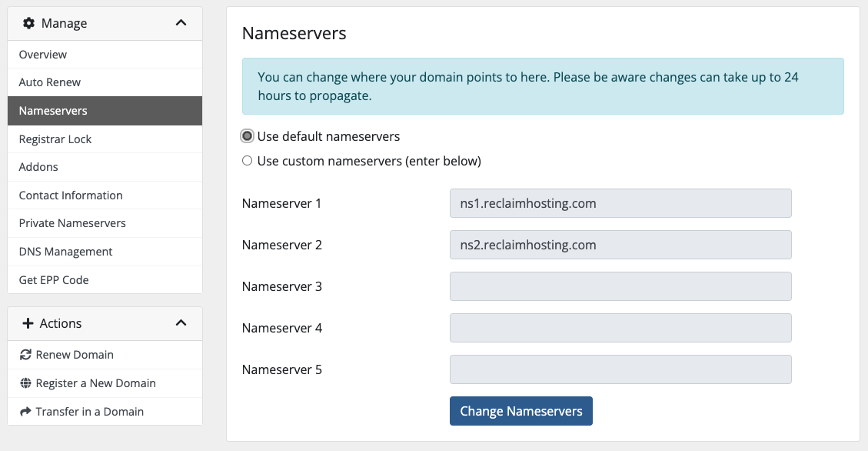The height and width of the screenshot is (451, 868).
Task: Click the Manage gear icon
Action: (x=28, y=23)
